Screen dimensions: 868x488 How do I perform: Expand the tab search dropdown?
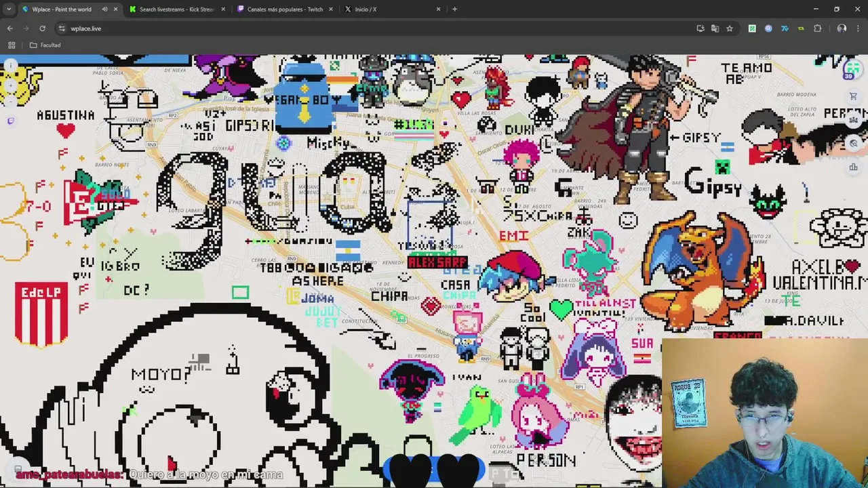[8, 9]
